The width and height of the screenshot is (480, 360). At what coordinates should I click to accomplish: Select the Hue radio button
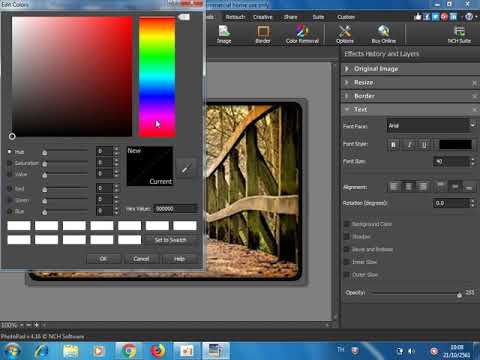click(x=10, y=152)
